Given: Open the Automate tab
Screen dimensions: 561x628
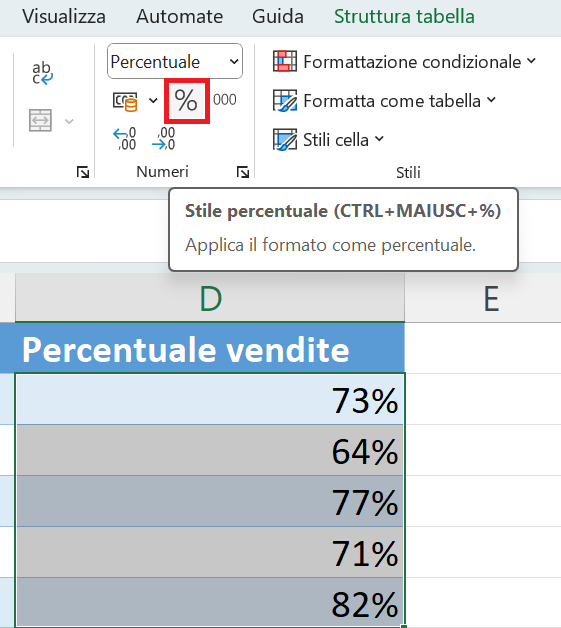Looking at the screenshot, I should click(x=179, y=17).
